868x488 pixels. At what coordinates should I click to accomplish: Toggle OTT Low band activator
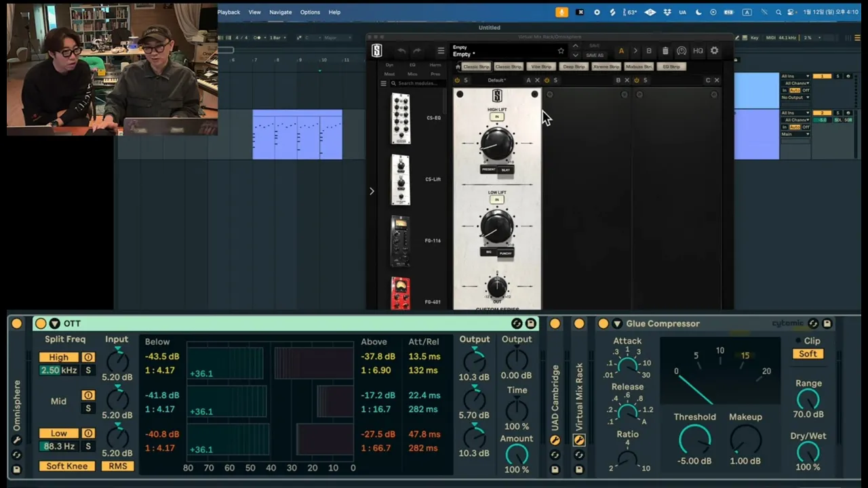[x=88, y=434]
